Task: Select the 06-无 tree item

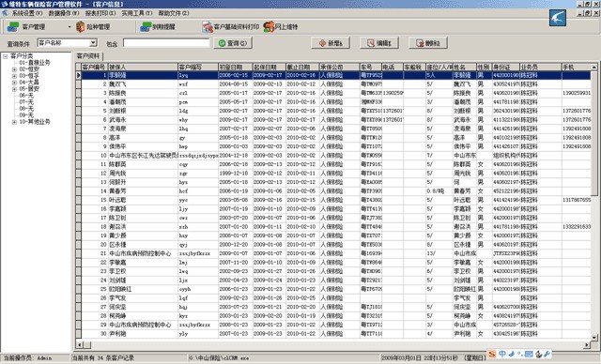Action: coord(26,96)
